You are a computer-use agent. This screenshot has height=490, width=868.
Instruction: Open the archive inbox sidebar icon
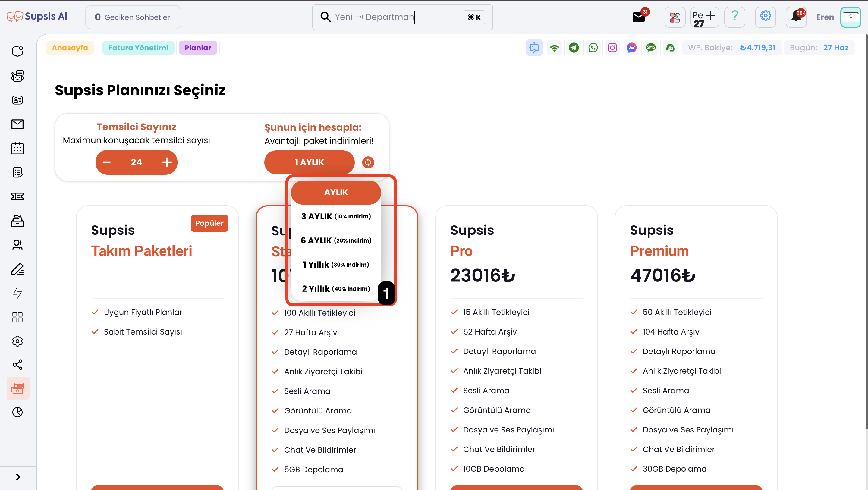17,221
